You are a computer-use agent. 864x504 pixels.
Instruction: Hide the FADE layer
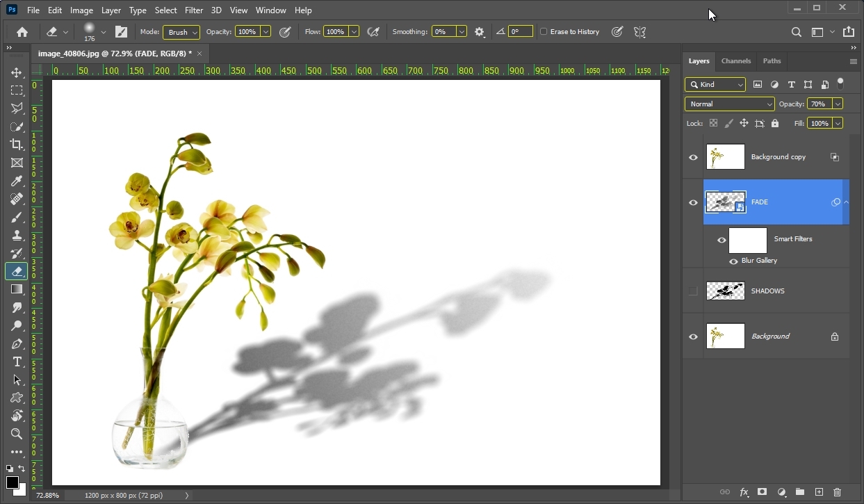pos(693,202)
